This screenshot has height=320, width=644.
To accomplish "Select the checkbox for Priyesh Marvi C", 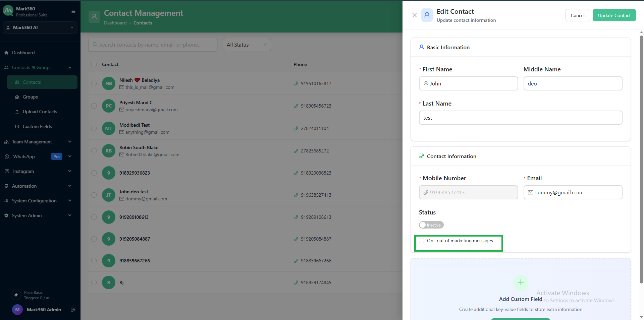I will [x=94, y=106].
